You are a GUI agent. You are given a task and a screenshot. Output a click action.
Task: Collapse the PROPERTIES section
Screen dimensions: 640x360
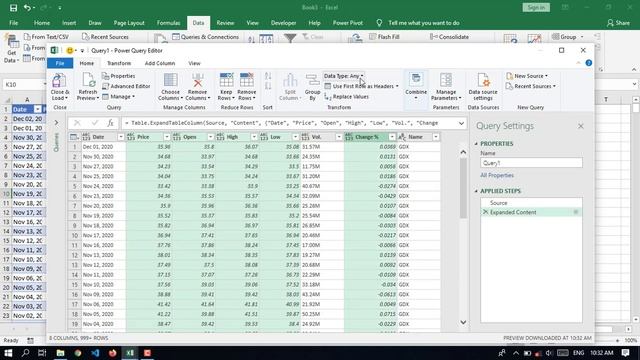tap(476, 144)
